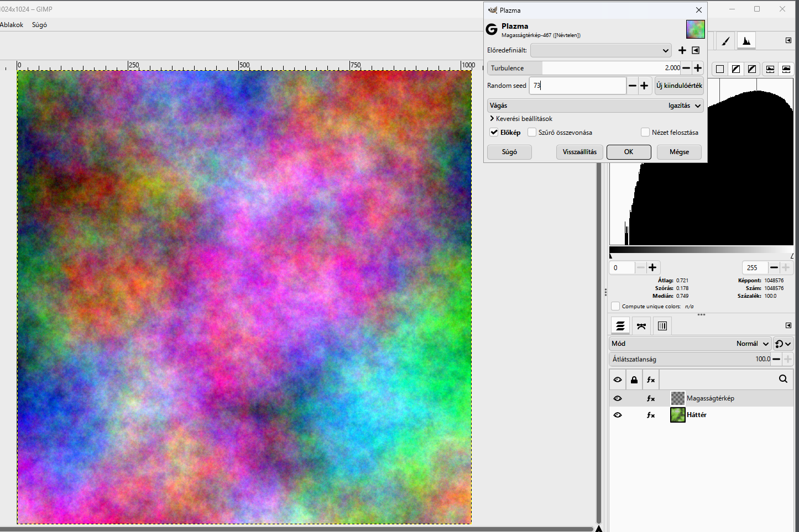Viewport: 799px width, 532px height.
Task: Click OK to apply the Plazma filter
Action: (x=629, y=152)
